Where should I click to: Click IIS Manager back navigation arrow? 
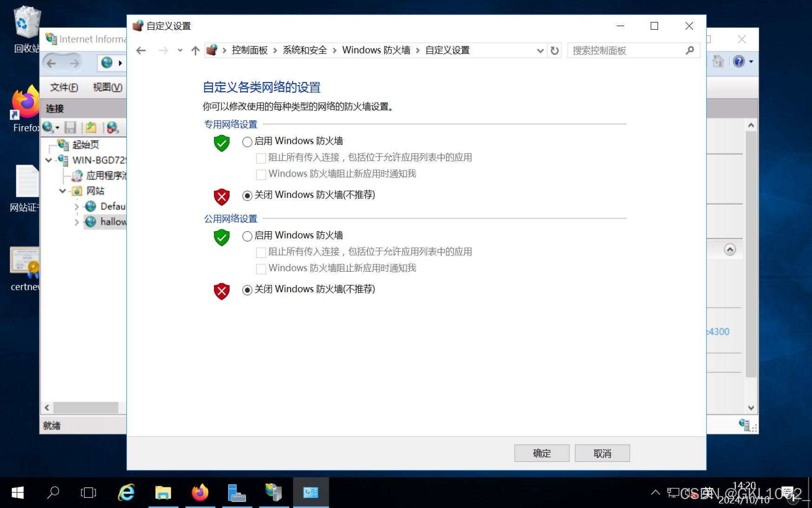(x=51, y=63)
